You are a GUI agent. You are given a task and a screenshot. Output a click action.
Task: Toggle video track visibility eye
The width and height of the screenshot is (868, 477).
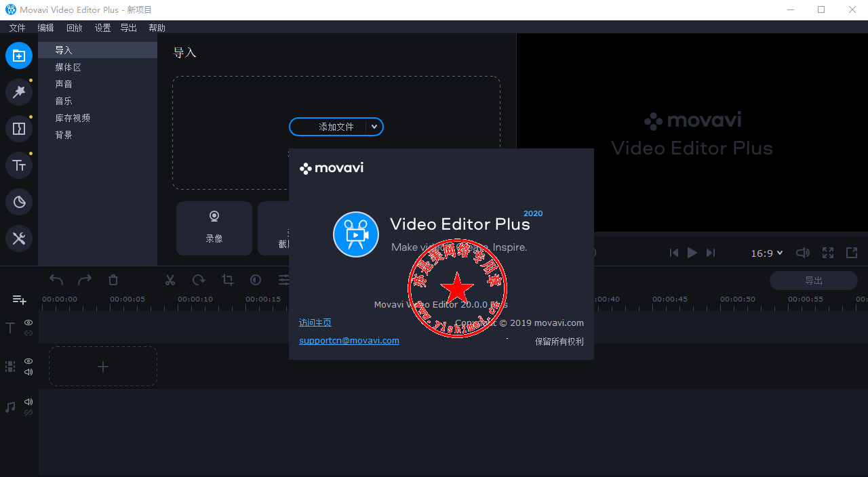[x=28, y=362]
